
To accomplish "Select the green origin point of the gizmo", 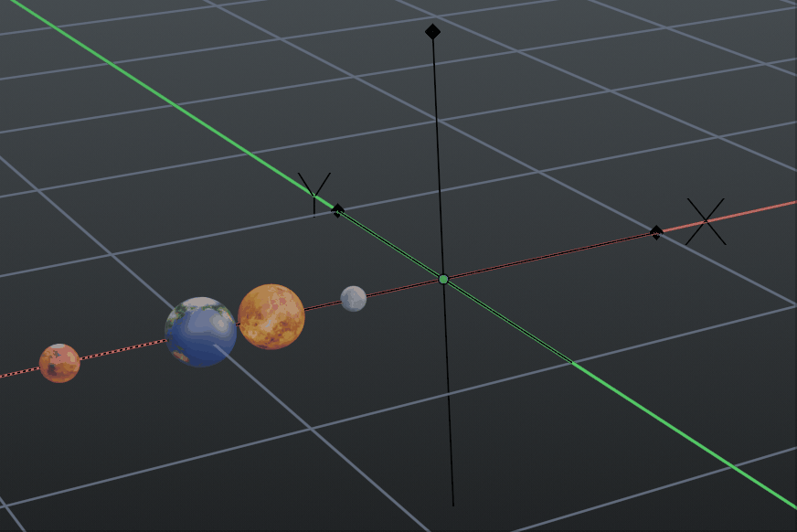I will point(442,278).
